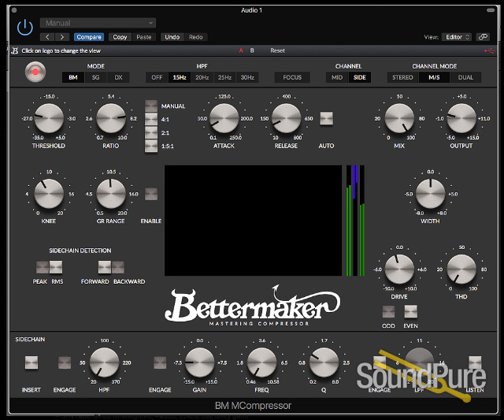The width and height of the screenshot is (504, 420).
Task: Click the Compare button
Action: (x=89, y=37)
